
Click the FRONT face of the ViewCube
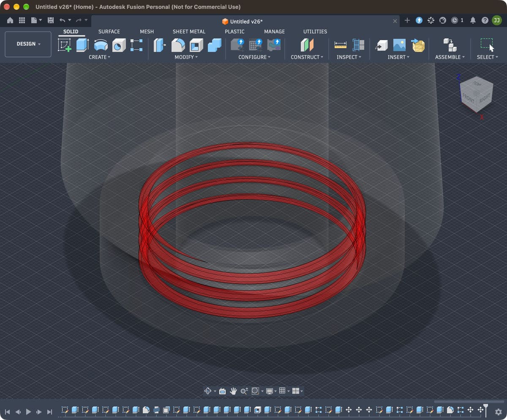pos(469,98)
